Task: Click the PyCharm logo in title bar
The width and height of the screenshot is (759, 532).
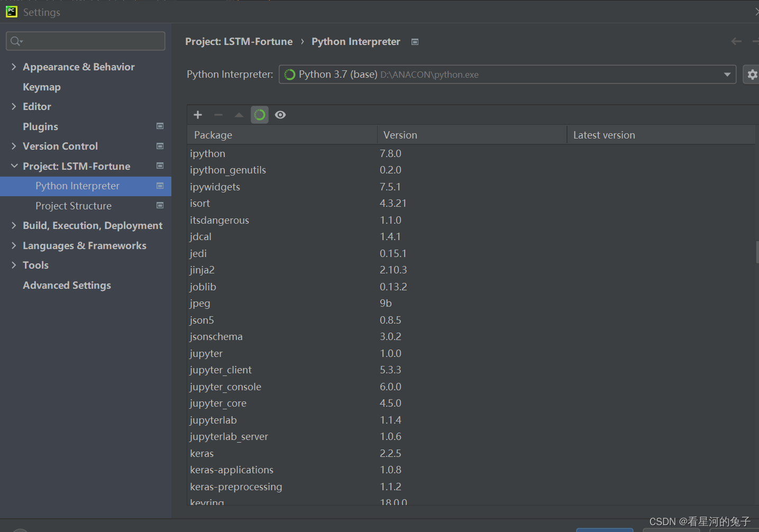Action: point(11,12)
